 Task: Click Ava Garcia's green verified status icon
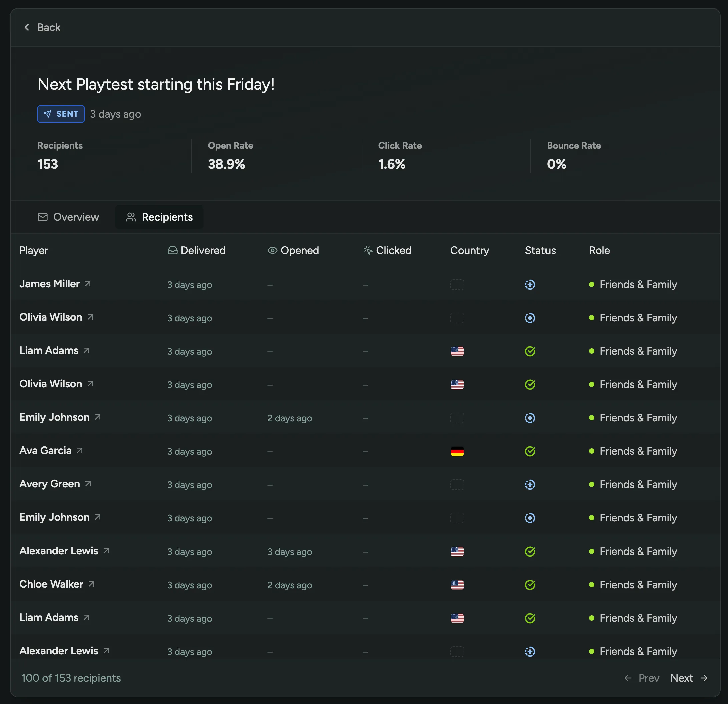click(530, 451)
